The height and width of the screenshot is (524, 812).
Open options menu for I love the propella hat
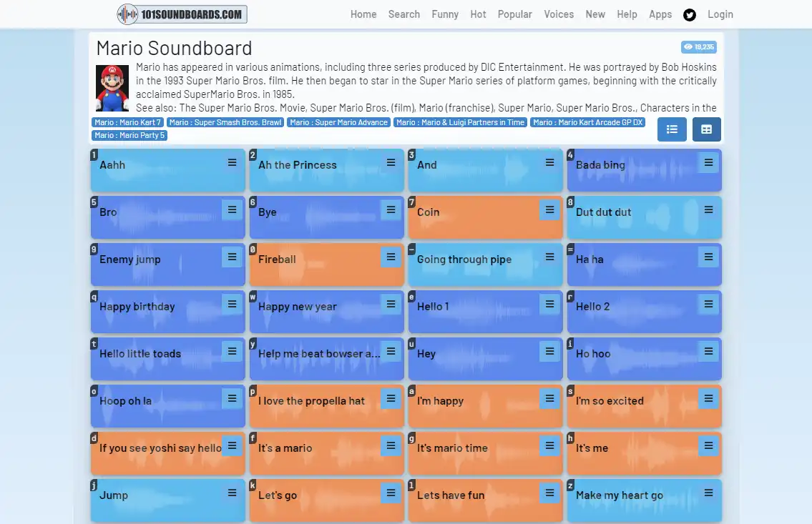(391, 398)
